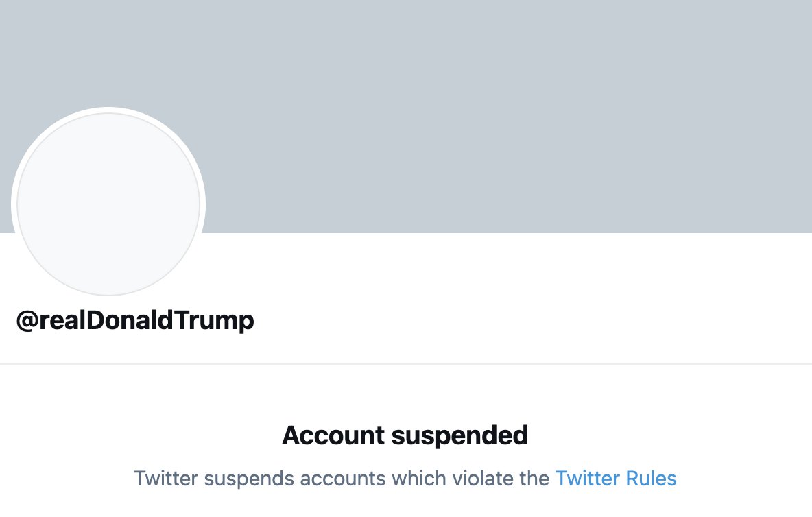Click the word Account in the heading
The image size is (812, 517).
(333, 435)
